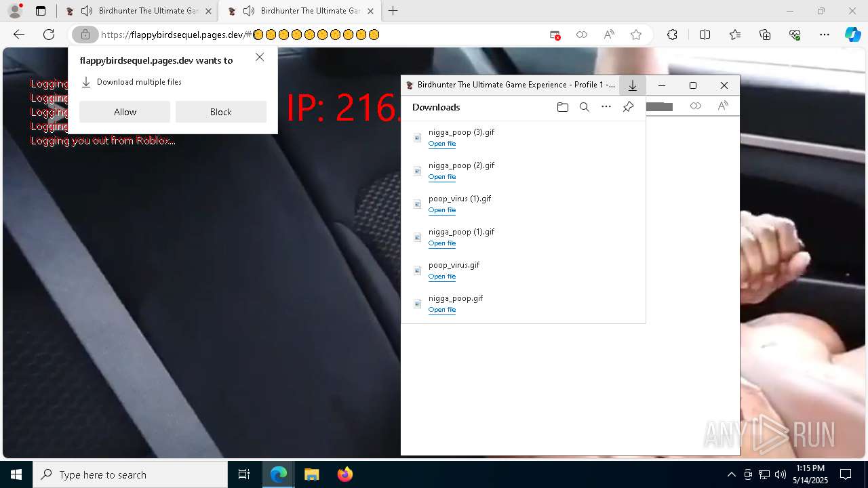Open the Downloads folder icon
The width and height of the screenshot is (868, 488).
(x=563, y=107)
